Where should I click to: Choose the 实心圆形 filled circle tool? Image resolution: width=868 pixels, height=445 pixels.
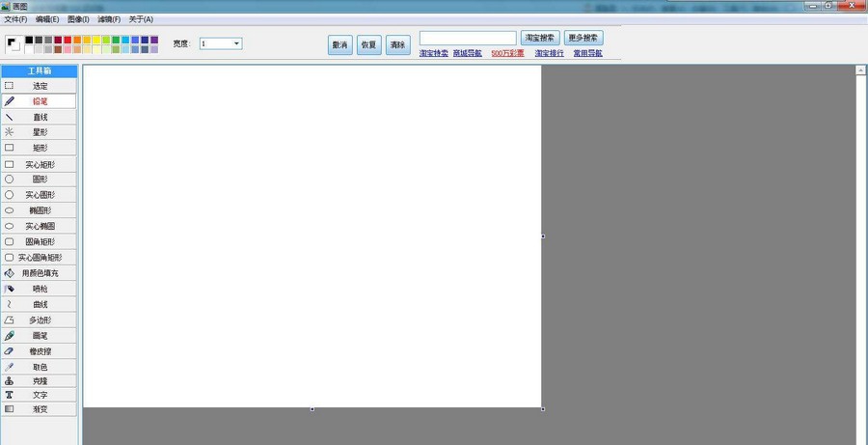pos(39,195)
